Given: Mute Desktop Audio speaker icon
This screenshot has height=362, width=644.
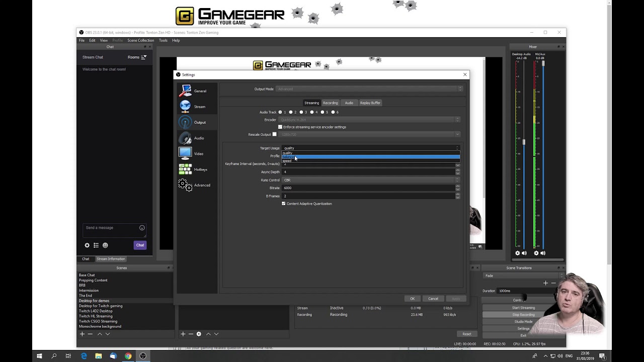Looking at the screenshot, I should (x=524, y=253).
